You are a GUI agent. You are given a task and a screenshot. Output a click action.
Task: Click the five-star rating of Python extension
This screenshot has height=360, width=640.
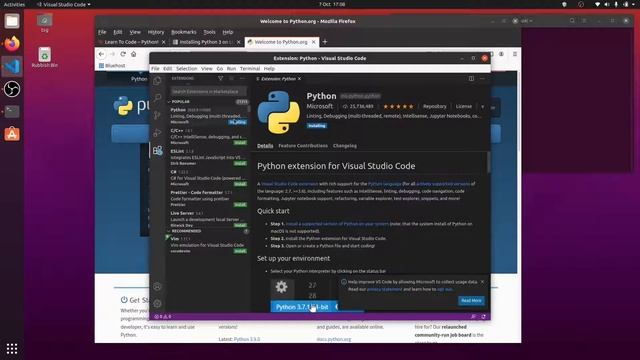tap(398, 106)
